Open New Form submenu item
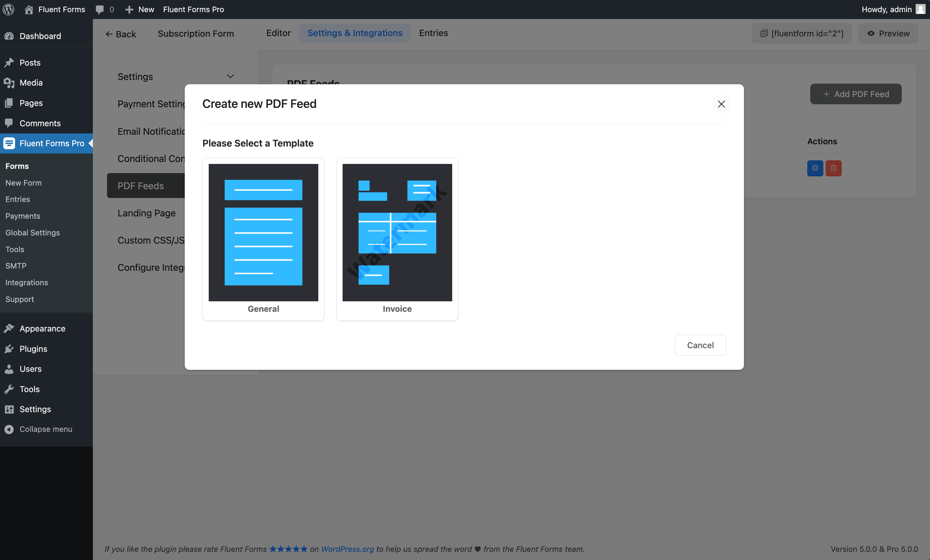Viewport: 930px width, 560px height. 23,183
